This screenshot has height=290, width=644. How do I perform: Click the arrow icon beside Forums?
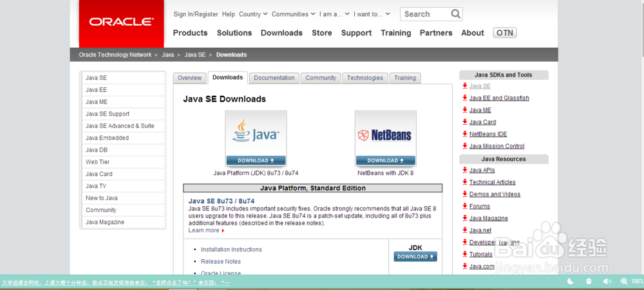point(464,206)
